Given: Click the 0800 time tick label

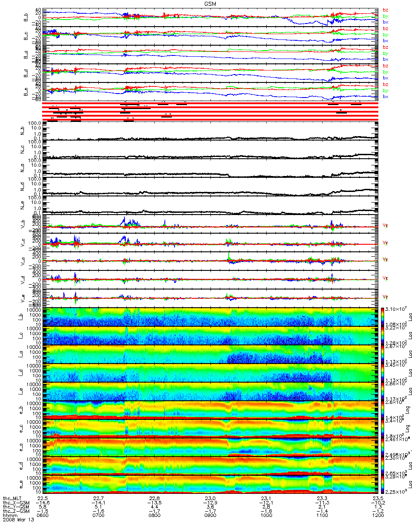Looking at the screenshot, I should coord(154,516).
